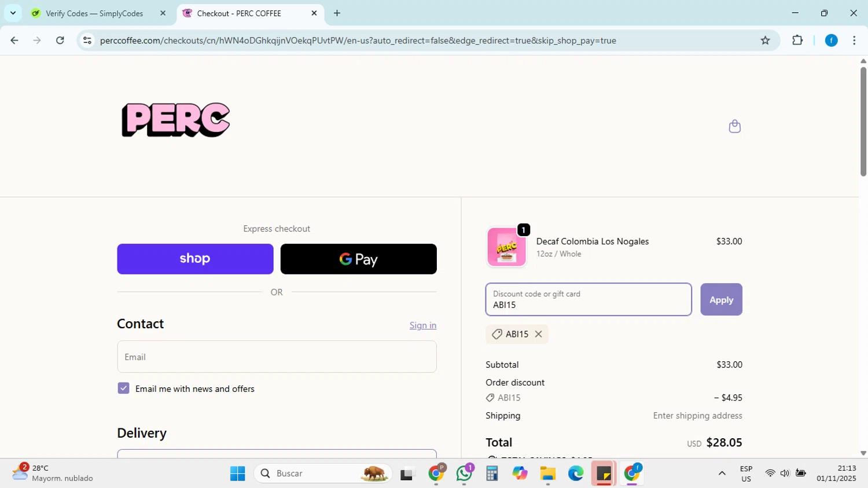Open the clock and date 21:13

pyautogui.click(x=836, y=473)
